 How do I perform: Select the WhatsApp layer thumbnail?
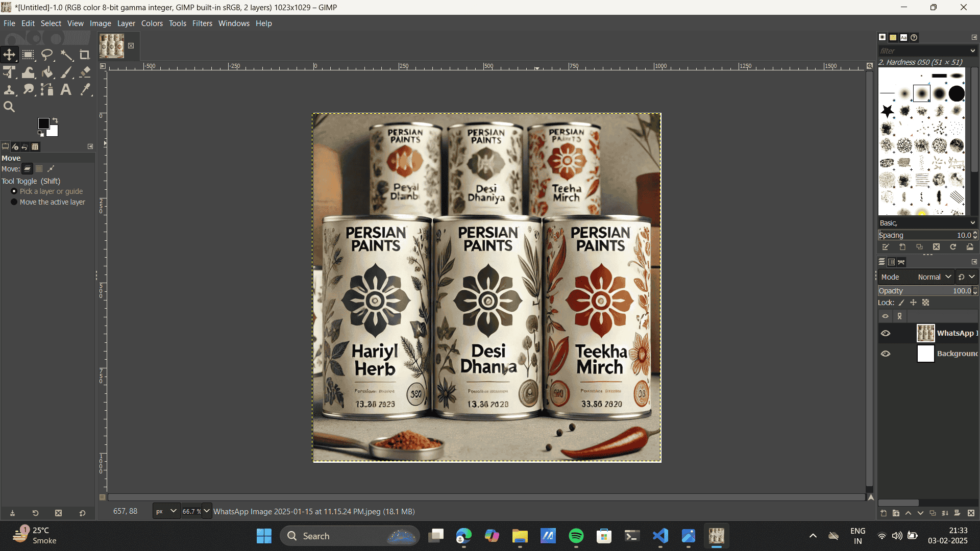(925, 333)
